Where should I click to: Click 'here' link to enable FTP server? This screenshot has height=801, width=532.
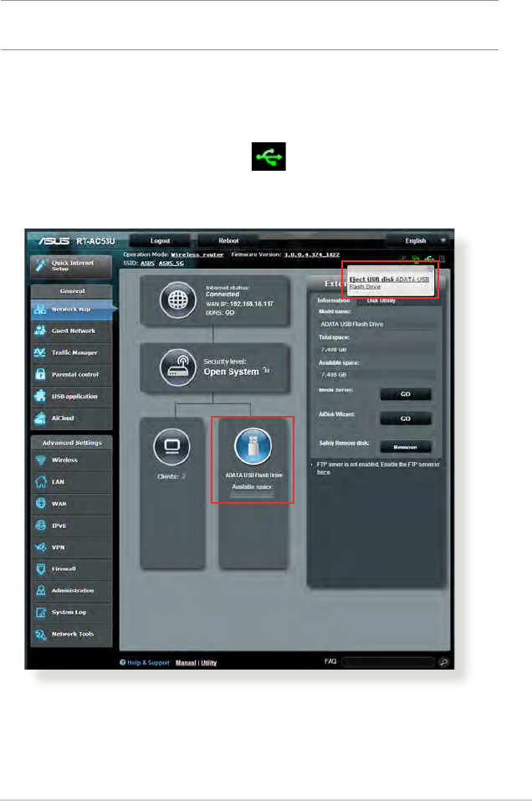pos(323,472)
